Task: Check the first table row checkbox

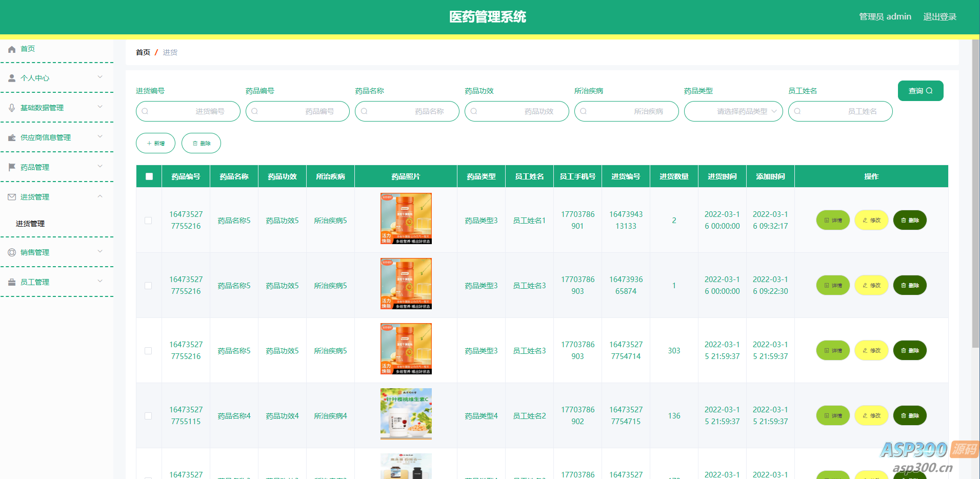Action: click(148, 221)
